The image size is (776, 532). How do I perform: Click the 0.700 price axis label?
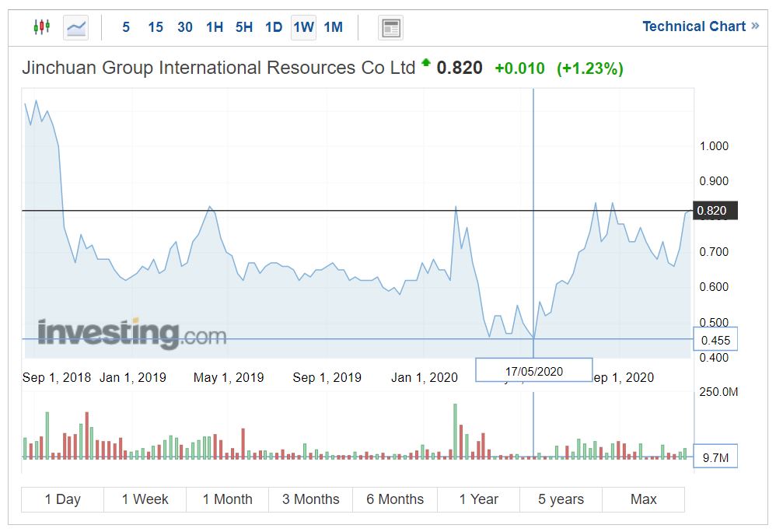click(x=714, y=252)
